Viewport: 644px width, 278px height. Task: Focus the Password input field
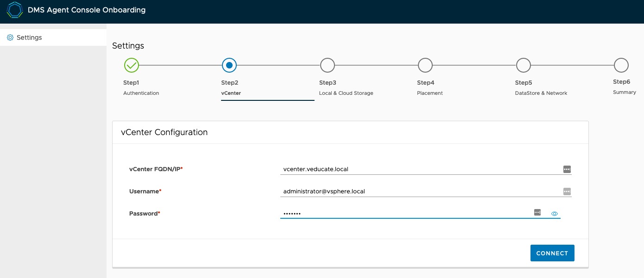click(x=403, y=214)
